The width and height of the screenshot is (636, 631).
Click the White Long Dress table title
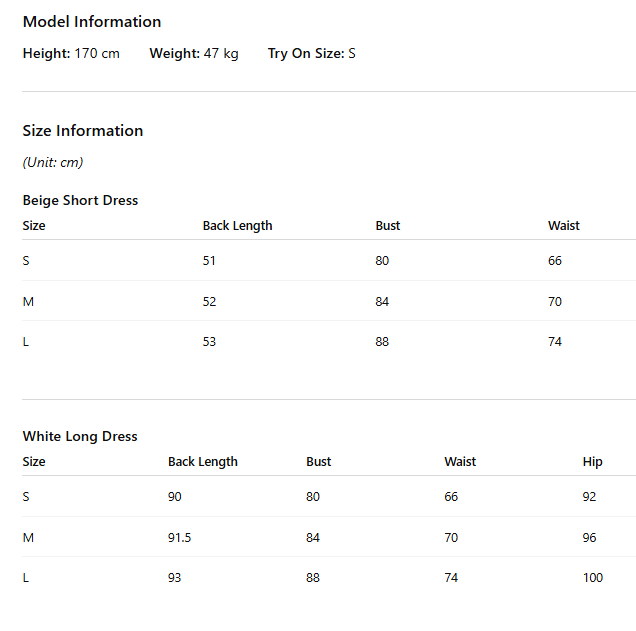pyautogui.click(x=80, y=436)
